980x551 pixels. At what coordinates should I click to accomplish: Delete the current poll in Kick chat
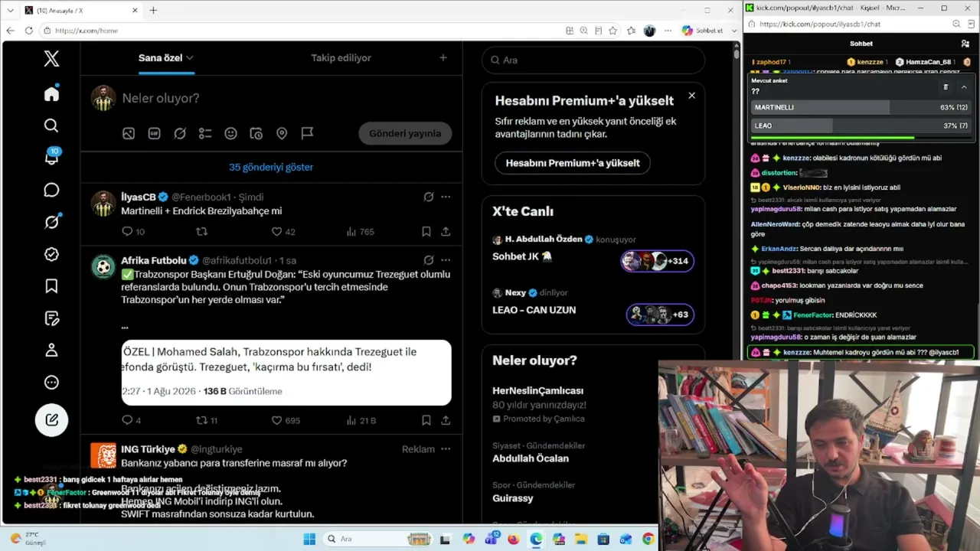pos(946,87)
